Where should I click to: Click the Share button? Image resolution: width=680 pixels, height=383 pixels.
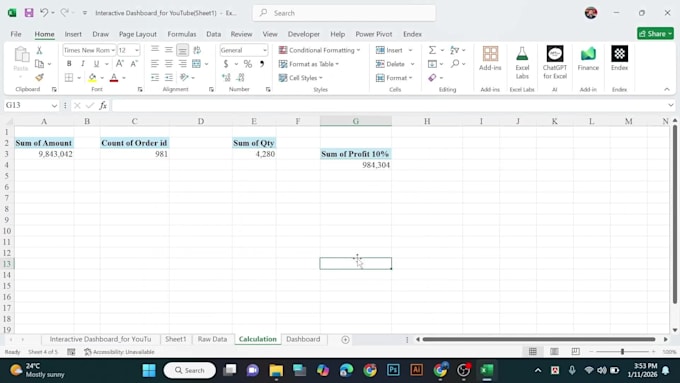pyautogui.click(x=655, y=33)
